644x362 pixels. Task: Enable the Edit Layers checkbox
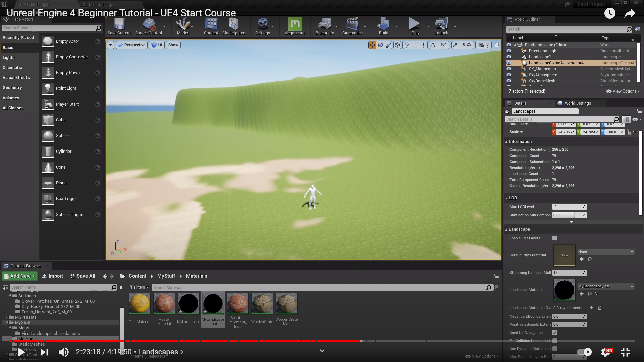pos(555,238)
